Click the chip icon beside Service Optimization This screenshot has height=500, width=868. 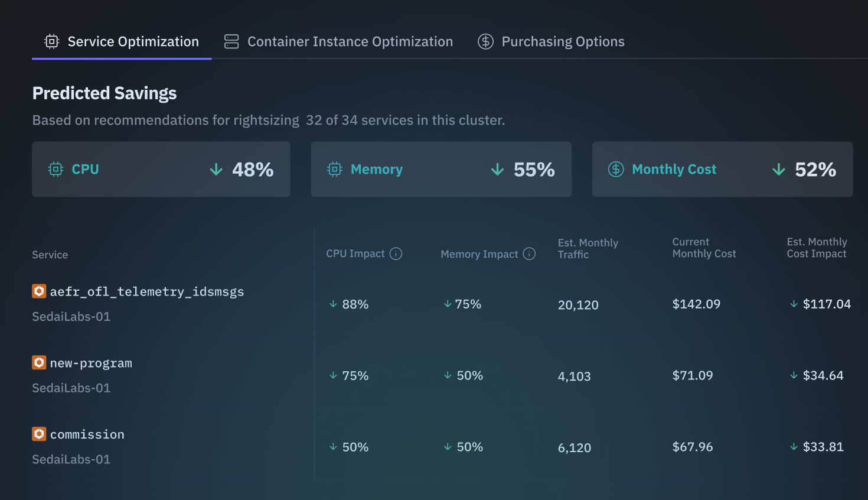click(52, 41)
